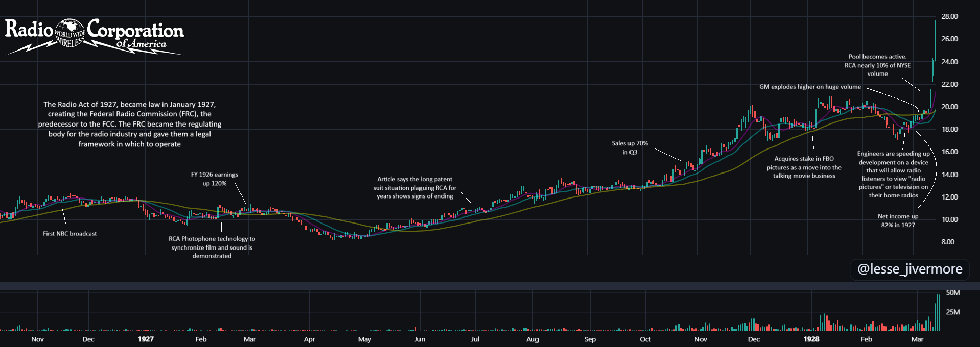Click the 16.00 price axis label
The image size is (980, 347).
pos(949,152)
